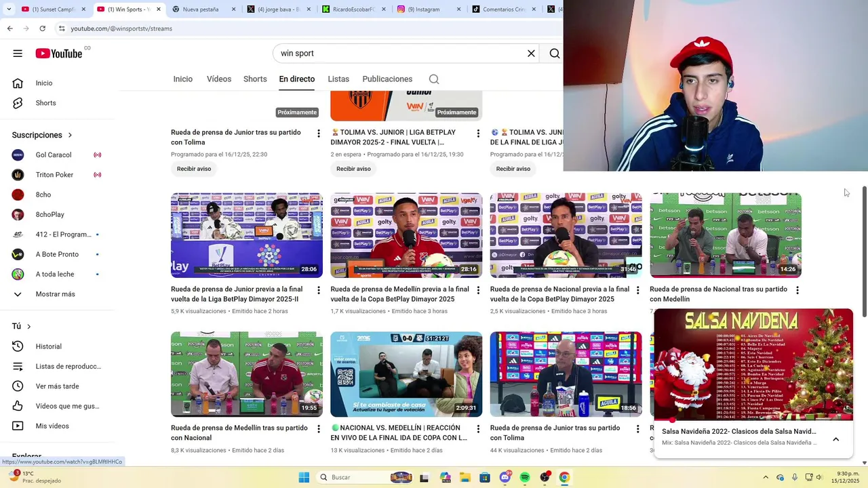
Task: Reload the page with browser refresh button
Action: coord(42,28)
